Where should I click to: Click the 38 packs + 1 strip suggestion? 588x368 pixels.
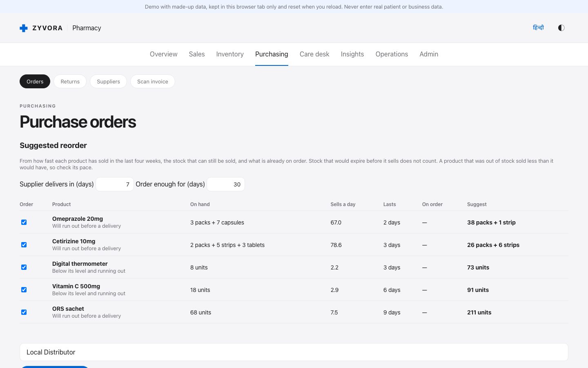(x=491, y=222)
